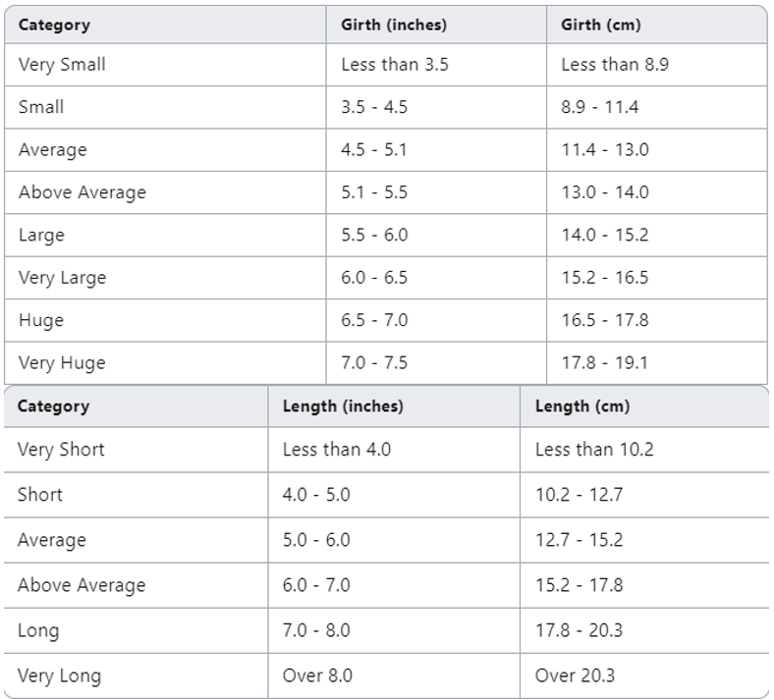Image resolution: width=774 pixels, height=700 pixels.
Task: Click the "Girth (inches)" column header
Action: [393, 25]
